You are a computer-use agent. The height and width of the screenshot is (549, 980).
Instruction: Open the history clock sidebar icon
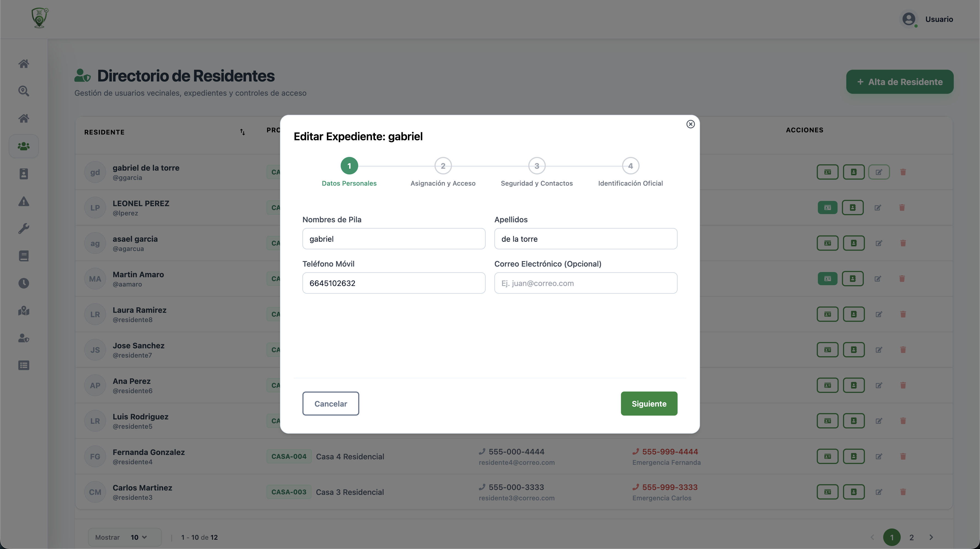coord(24,283)
